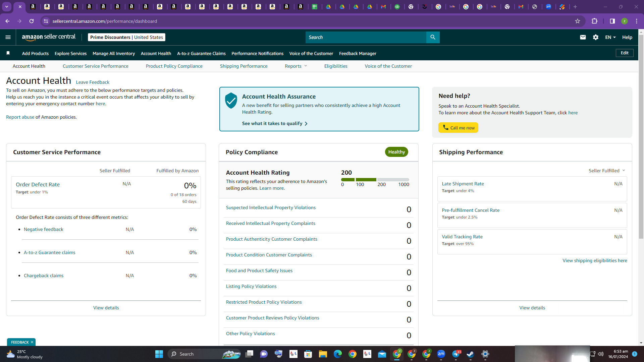The width and height of the screenshot is (644, 362).
Task: Open Seller Central settings gear
Action: (x=596, y=37)
